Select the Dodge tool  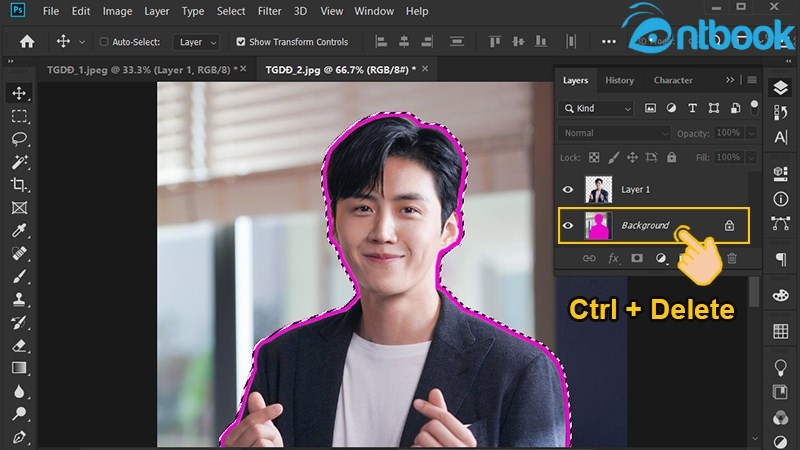point(19,414)
